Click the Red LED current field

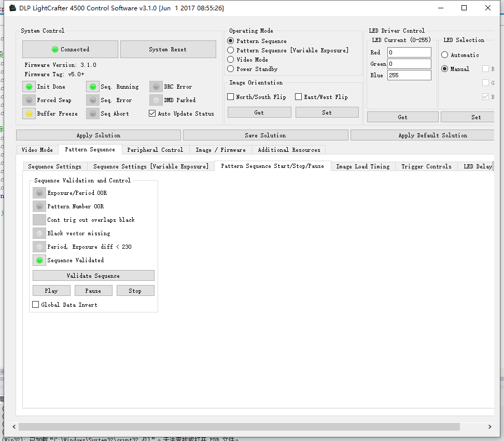pos(409,52)
